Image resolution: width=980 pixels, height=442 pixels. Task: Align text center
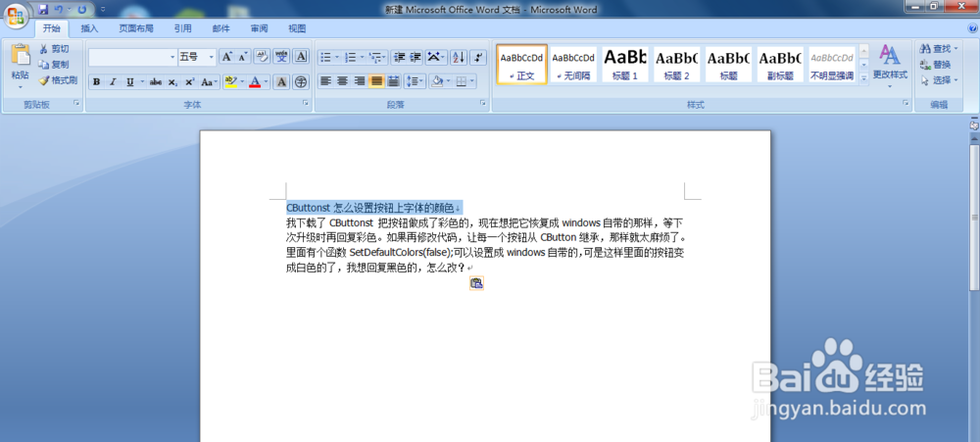342,80
